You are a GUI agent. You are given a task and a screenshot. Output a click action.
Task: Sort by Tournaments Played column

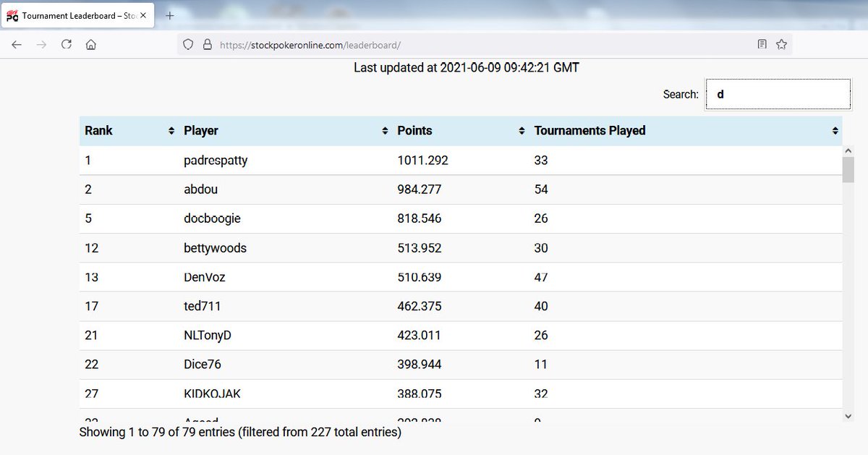point(685,131)
